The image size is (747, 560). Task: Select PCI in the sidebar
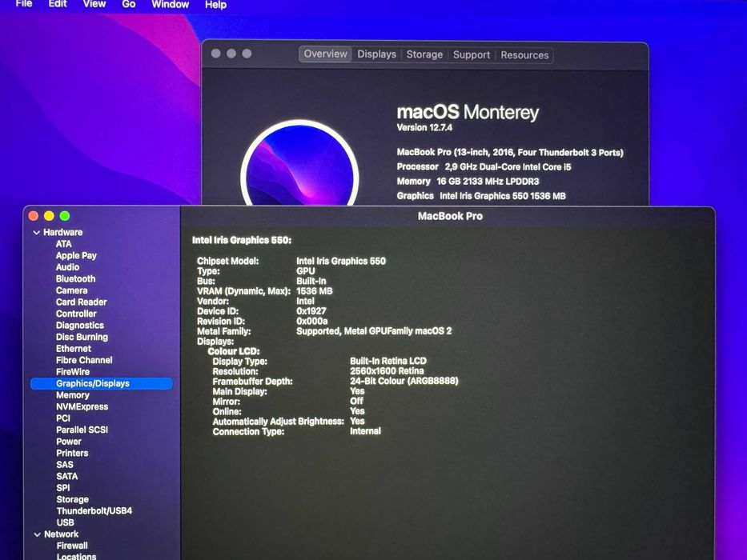(x=63, y=418)
